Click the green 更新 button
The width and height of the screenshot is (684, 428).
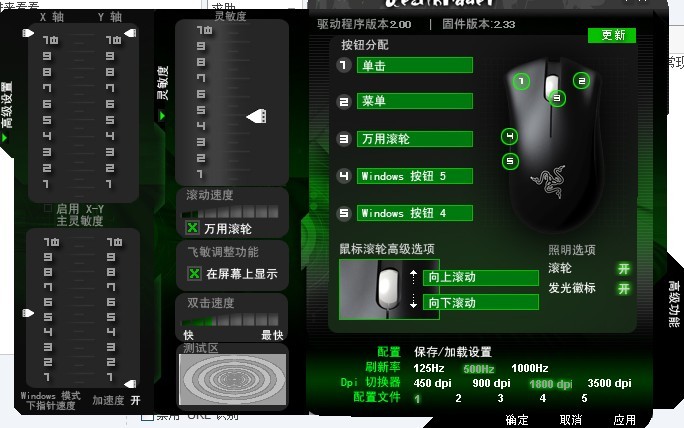612,35
